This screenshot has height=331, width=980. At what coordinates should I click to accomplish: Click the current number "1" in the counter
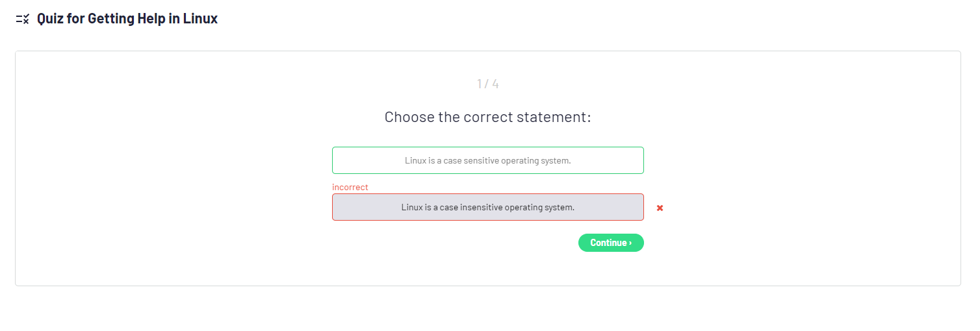pyautogui.click(x=480, y=84)
